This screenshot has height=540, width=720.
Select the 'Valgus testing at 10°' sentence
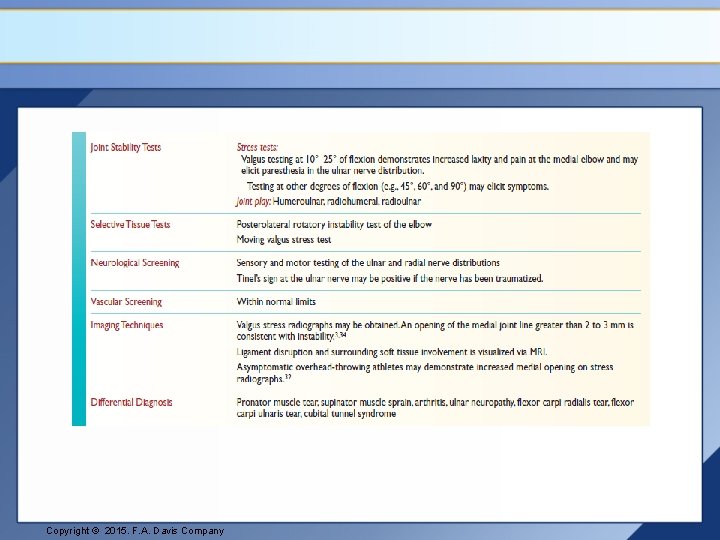(439, 165)
